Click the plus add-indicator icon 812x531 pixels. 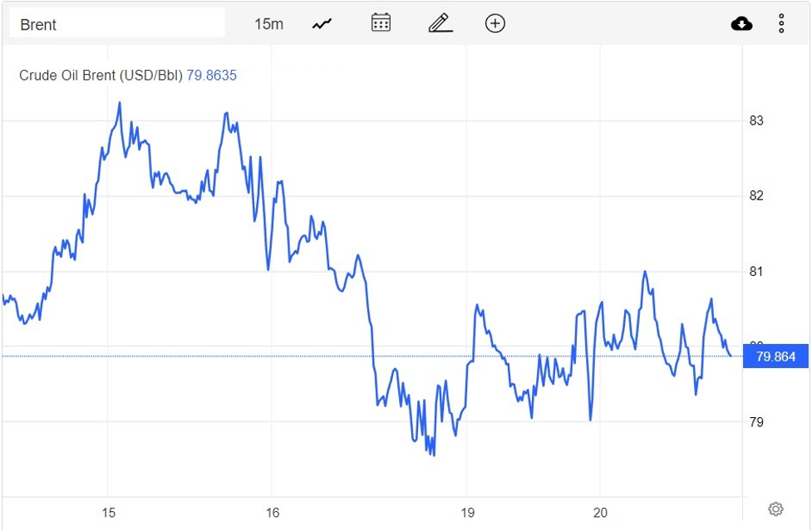[x=495, y=23]
